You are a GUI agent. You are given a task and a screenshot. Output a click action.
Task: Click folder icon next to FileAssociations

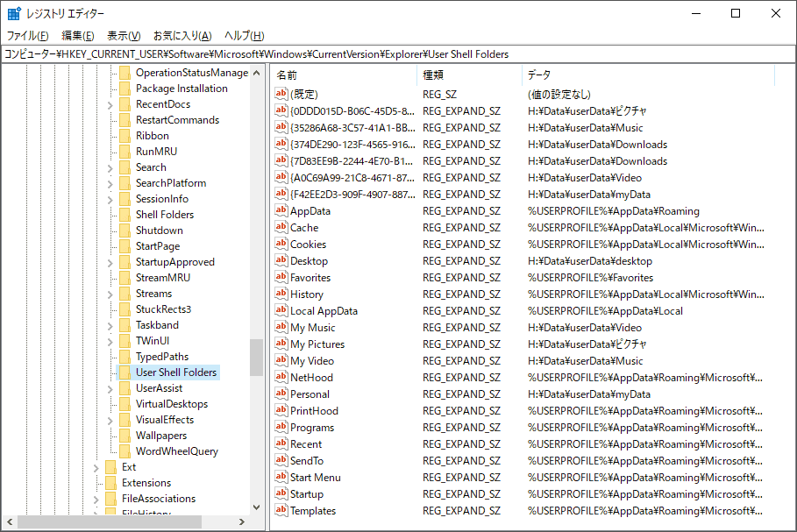[110, 499]
